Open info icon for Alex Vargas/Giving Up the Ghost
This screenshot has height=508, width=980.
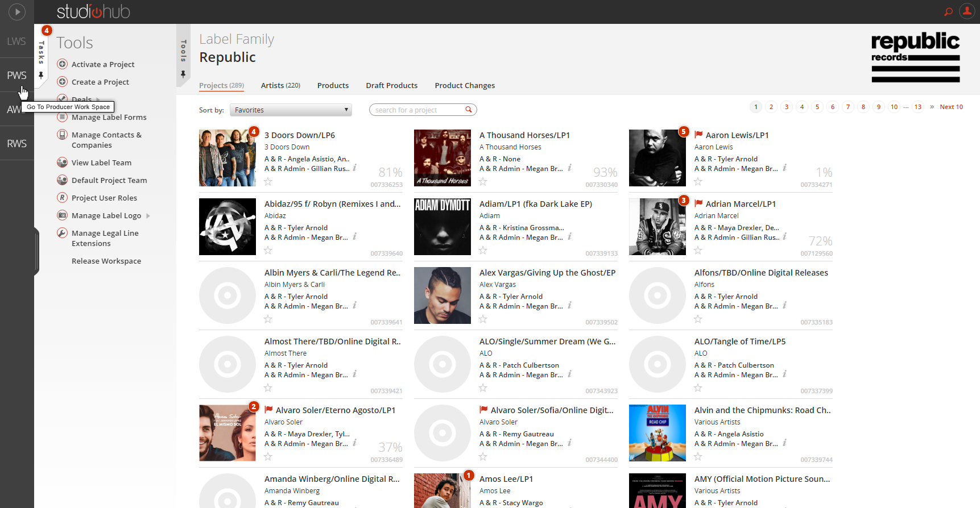click(x=570, y=305)
